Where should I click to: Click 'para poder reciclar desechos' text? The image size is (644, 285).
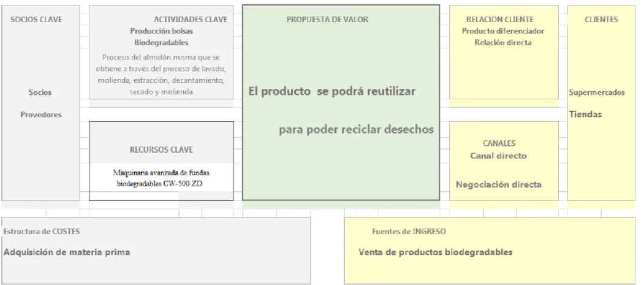(357, 130)
